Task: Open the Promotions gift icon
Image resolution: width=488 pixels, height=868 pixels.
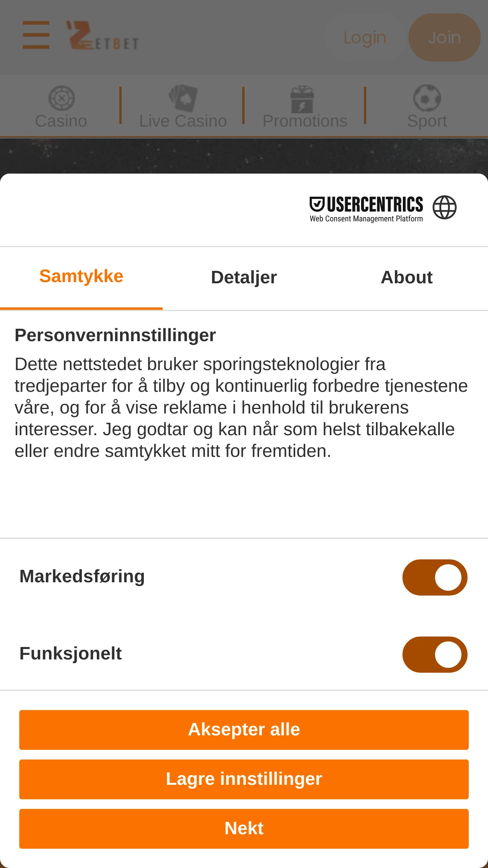Action: [x=302, y=99]
